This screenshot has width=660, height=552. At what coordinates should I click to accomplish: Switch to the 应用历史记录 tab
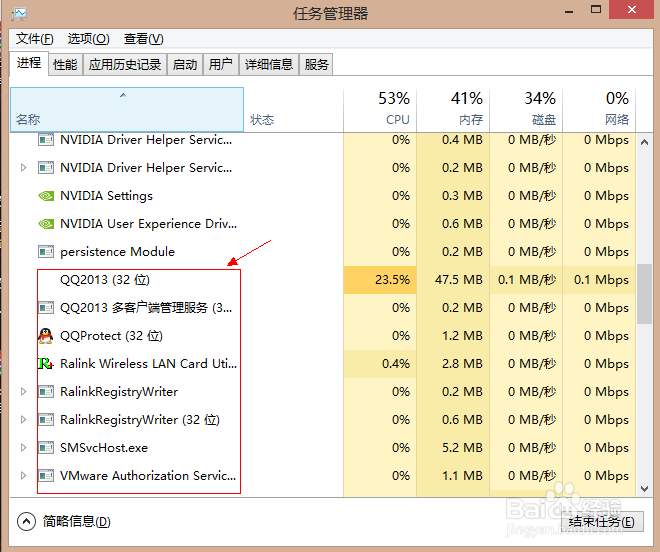pyautogui.click(x=125, y=64)
